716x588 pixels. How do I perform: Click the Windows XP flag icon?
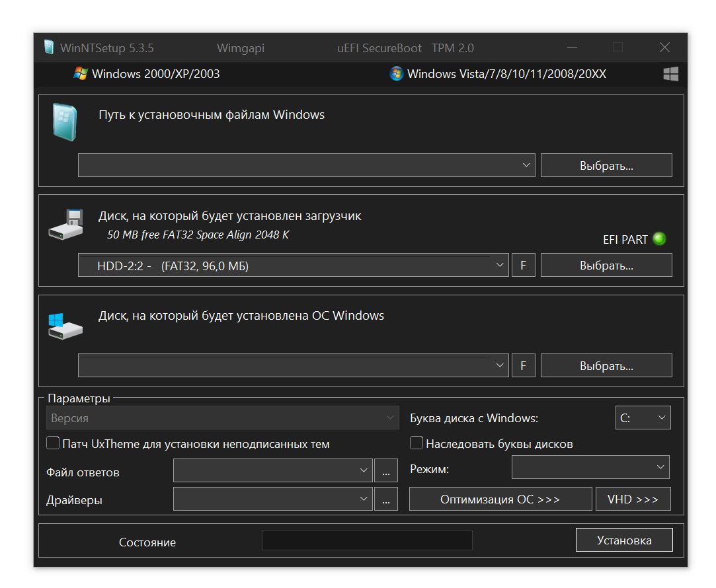[x=81, y=73]
